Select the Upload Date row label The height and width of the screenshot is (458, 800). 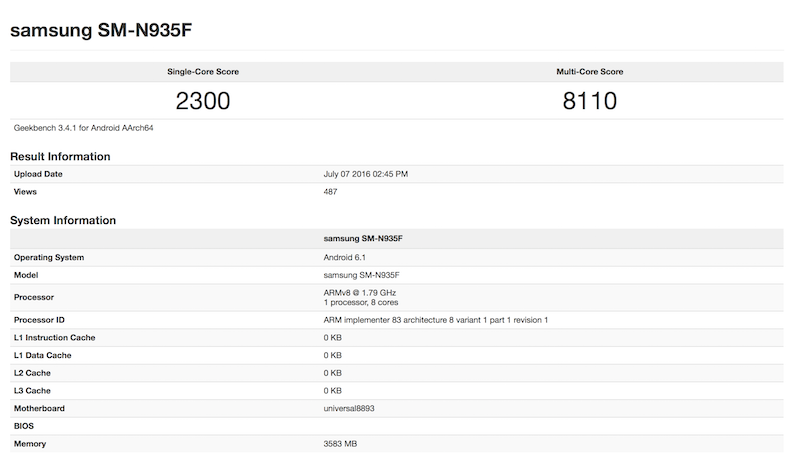point(40,174)
